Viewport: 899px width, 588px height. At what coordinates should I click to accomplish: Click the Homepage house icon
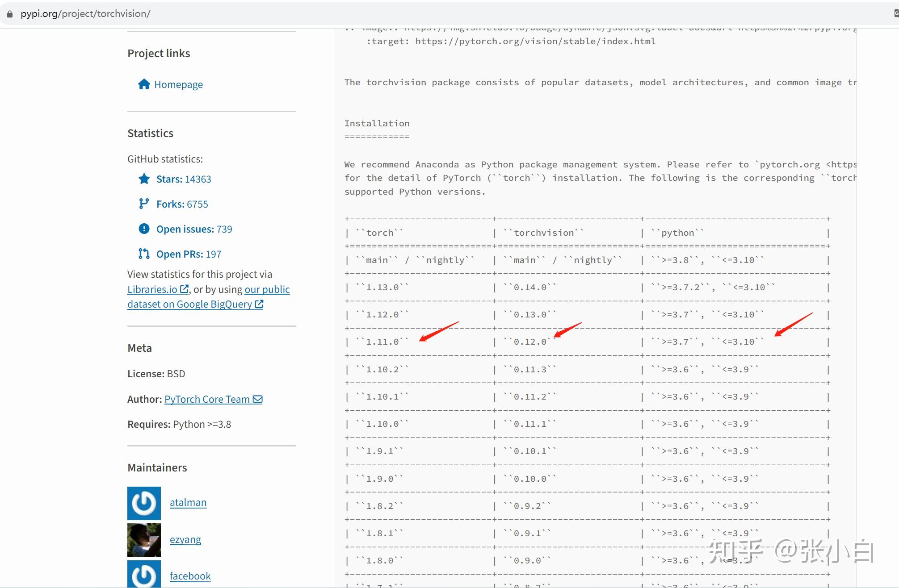pyautogui.click(x=144, y=84)
